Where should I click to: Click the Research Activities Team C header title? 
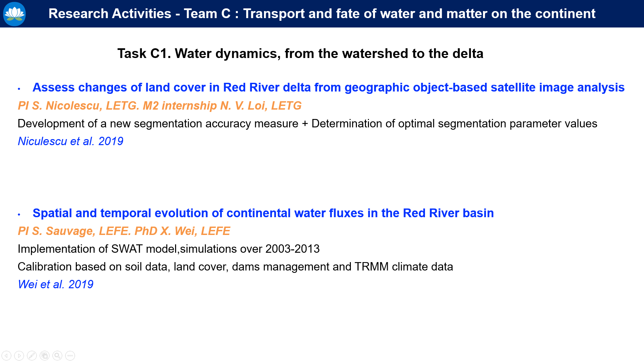322,14
